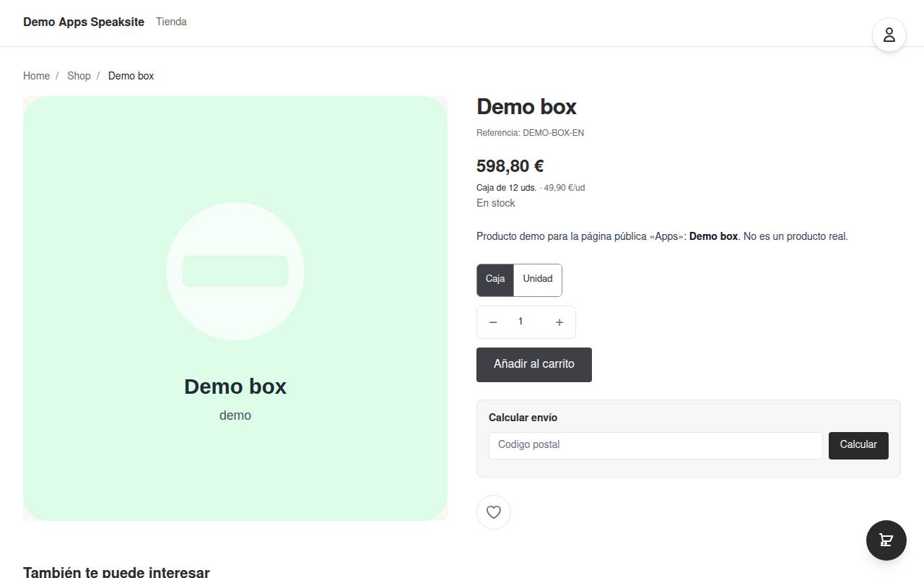Select the Caja purchase option
The height and width of the screenshot is (578, 924).
point(495,280)
